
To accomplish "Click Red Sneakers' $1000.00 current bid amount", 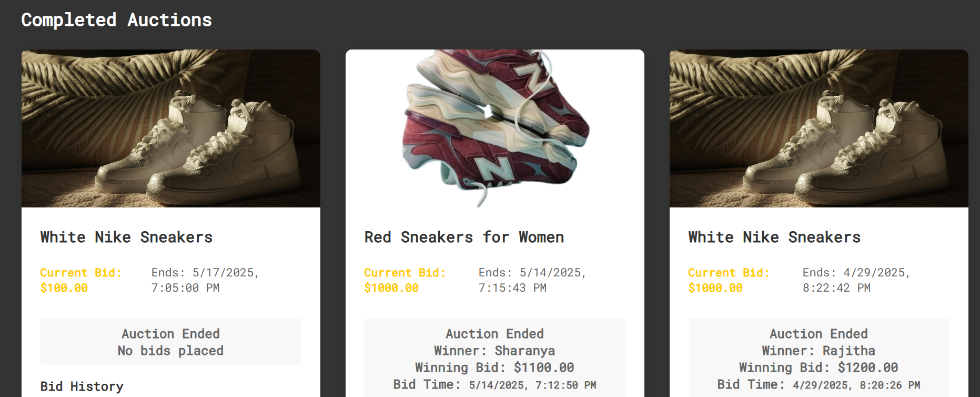I will point(391,288).
